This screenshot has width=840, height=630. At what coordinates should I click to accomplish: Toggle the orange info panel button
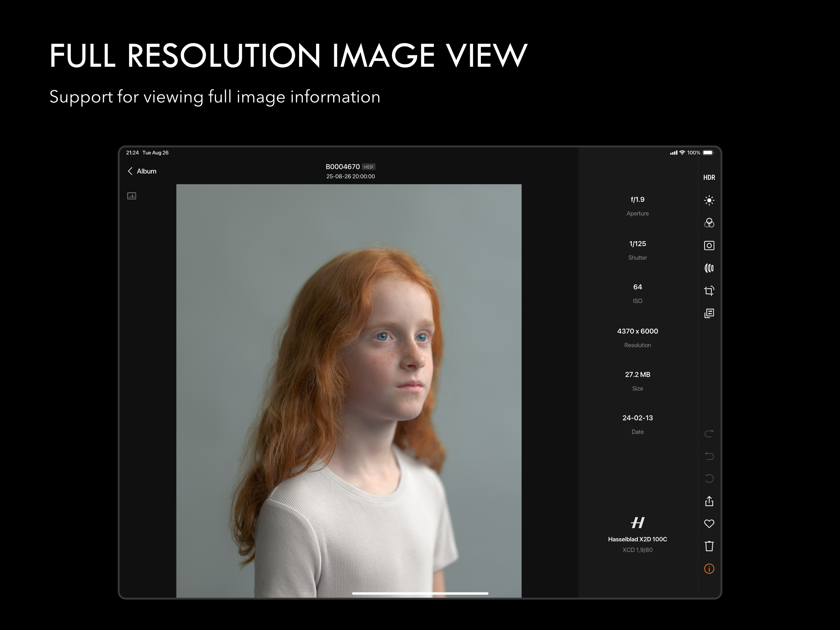coord(709,568)
